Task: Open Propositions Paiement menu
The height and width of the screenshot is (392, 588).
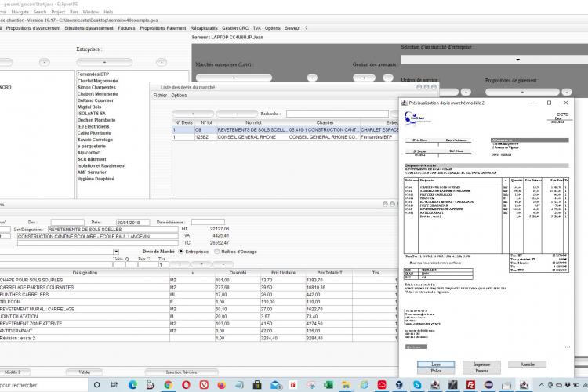Action: click(x=163, y=28)
